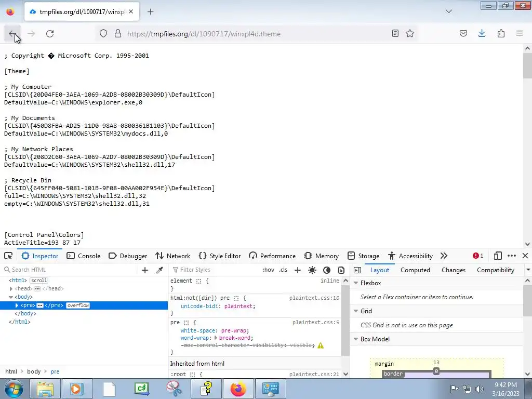Bookmark this page with the star icon

click(410, 34)
